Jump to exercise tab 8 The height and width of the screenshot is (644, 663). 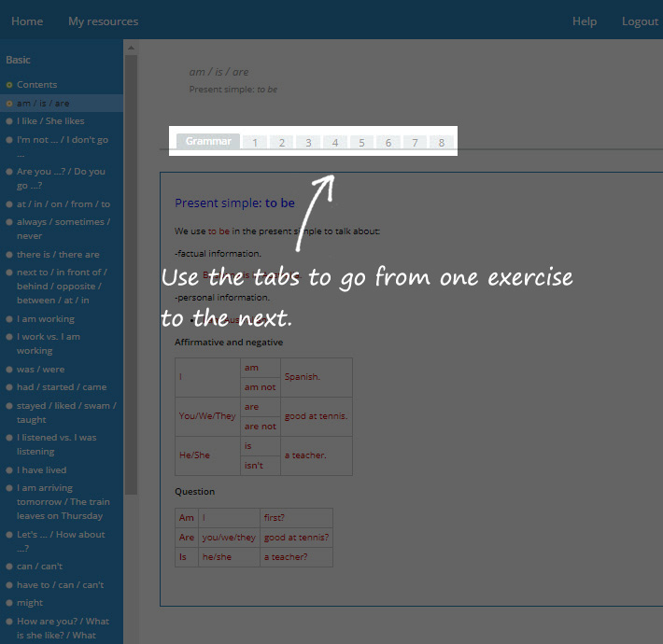coord(442,143)
